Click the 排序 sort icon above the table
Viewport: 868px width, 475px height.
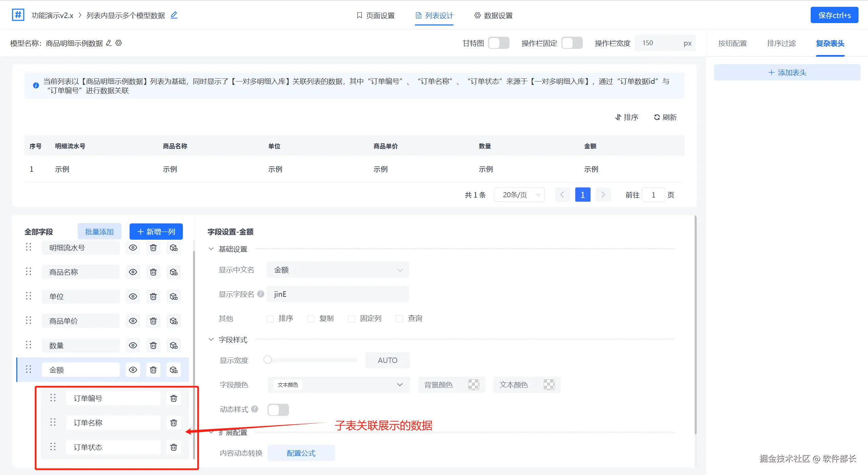pos(618,117)
